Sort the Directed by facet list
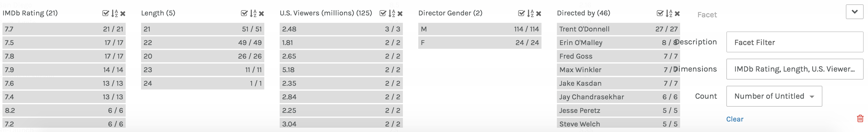The image size is (868, 132). (x=669, y=14)
